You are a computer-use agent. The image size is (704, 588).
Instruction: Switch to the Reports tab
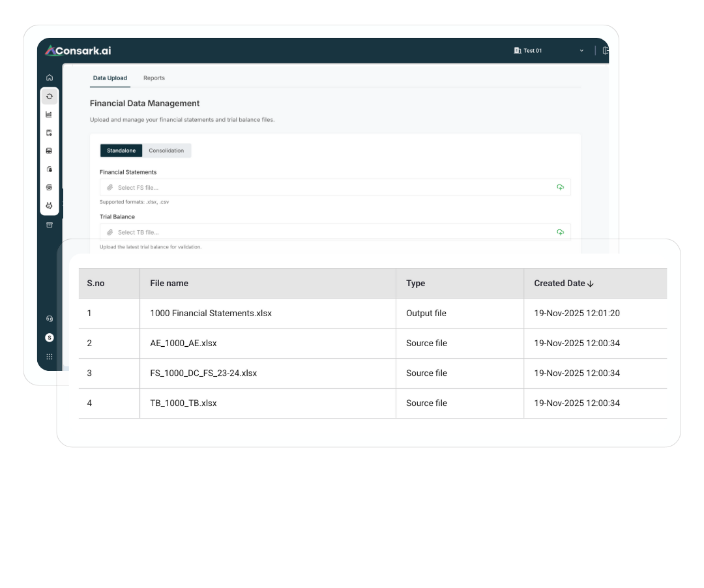point(154,78)
